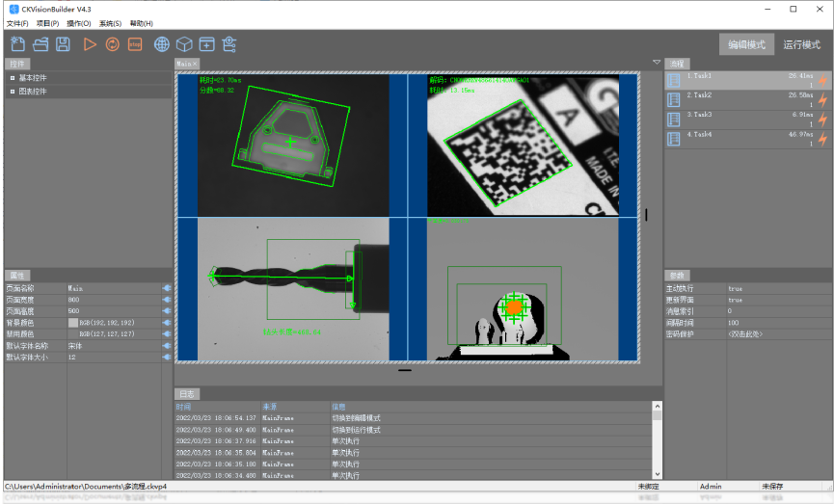
Task: Open the 系统(S) menu
Action: click(110, 23)
